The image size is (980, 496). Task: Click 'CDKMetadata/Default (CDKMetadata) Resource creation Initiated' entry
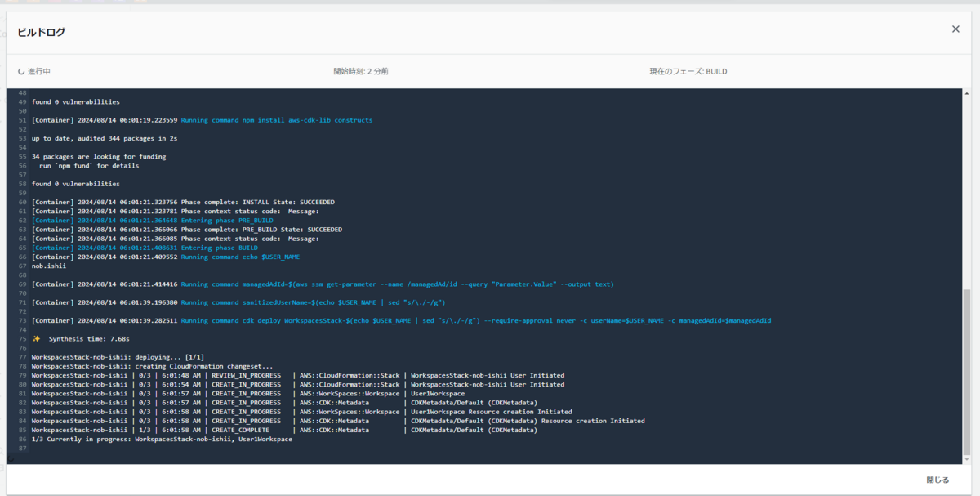528,421
